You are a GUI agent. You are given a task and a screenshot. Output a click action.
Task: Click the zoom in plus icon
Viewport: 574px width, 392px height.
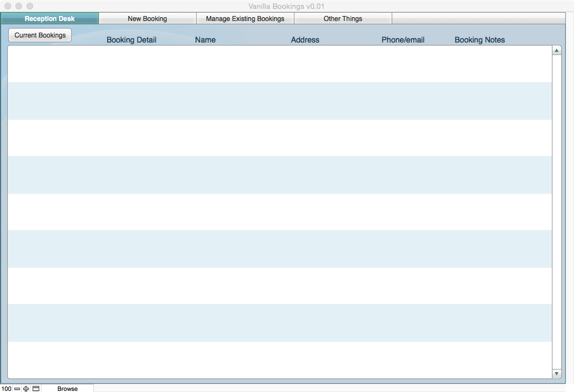26,389
